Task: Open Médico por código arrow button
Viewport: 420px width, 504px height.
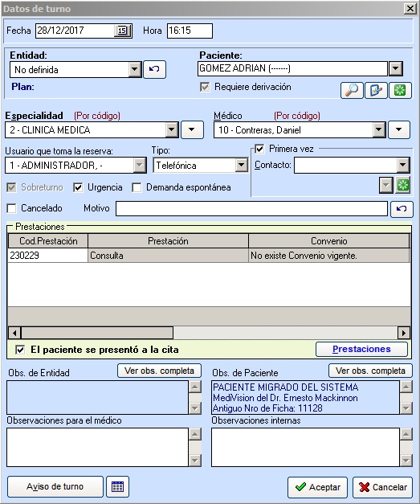Action: [399, 130]
